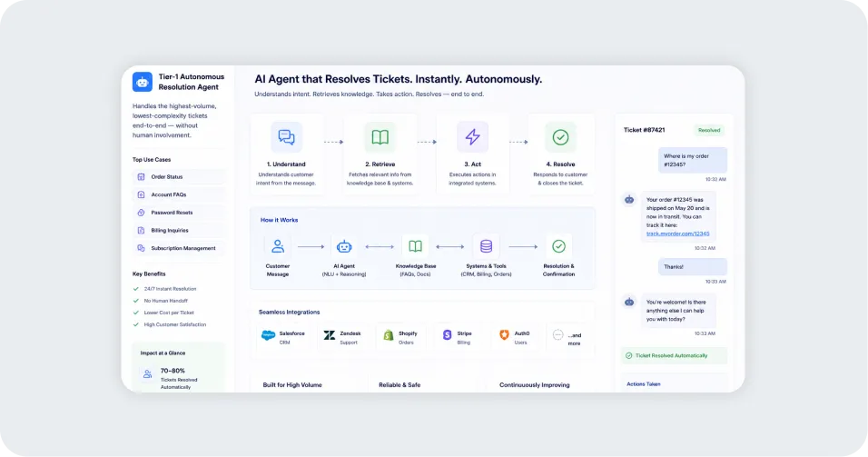868x457 pixels.
Task: Open the track.myorder.com/12345 link
Action: (x=677, y=233)
